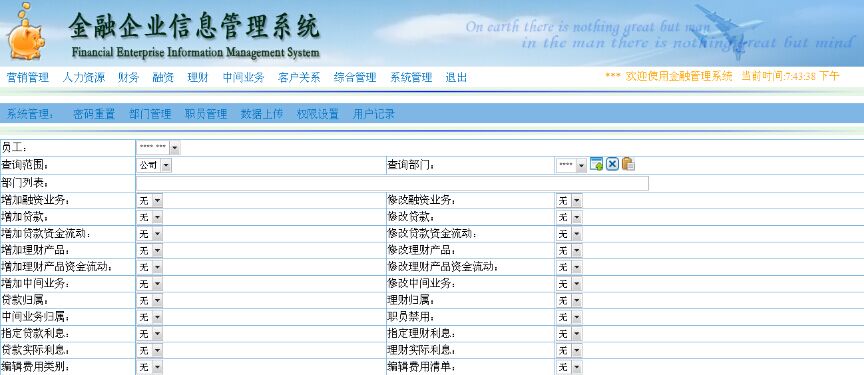Screen dimensions: 864x375
Task: Click the add-department icon beside 查询部门
Action: pos(596,164)
